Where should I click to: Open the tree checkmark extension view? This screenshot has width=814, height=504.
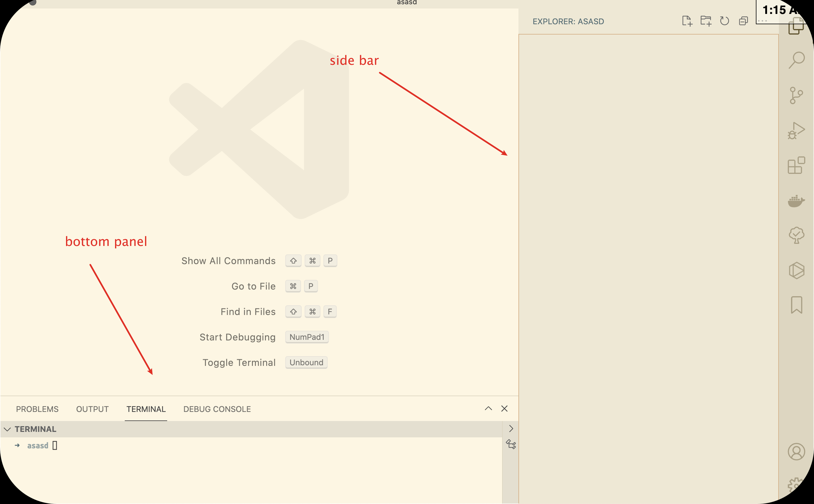tap(796, 235)
